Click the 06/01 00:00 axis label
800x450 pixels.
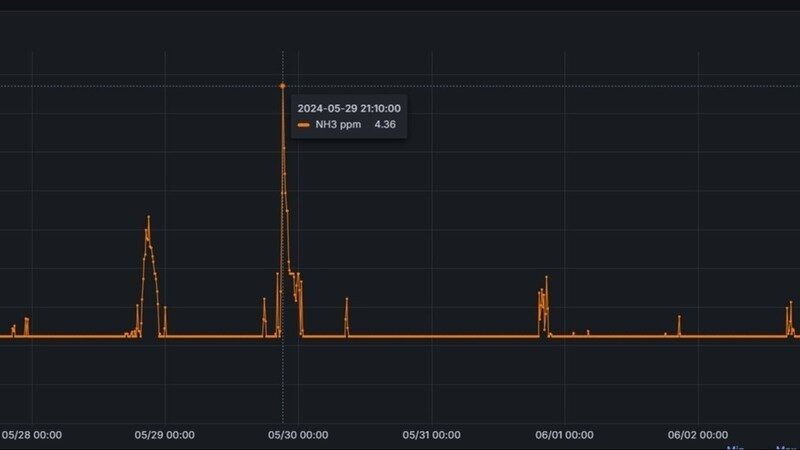(x=565, y=435)
